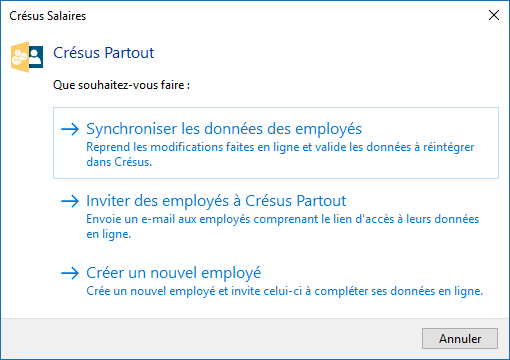Click the text 'dans Crésus.' in the first option

(x=119, y=162)
